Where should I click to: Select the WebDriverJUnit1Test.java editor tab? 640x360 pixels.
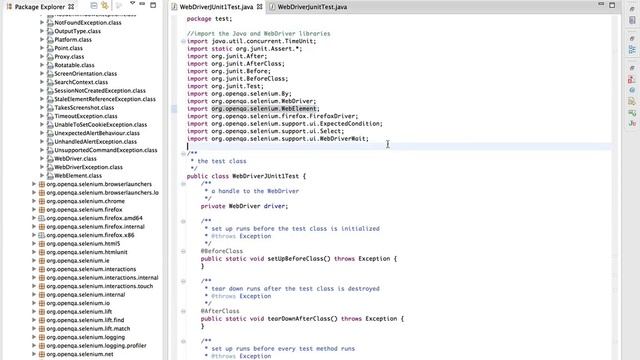pyautogui.click(x=216, y=7)
